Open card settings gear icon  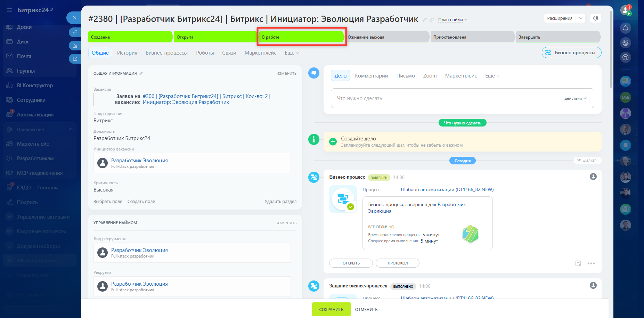tap(596, 18)
